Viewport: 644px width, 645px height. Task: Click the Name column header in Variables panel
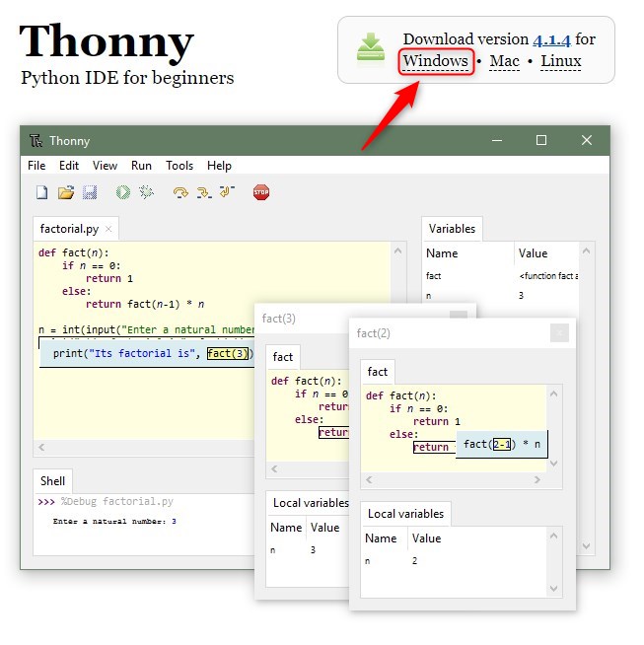click(468, 253)
